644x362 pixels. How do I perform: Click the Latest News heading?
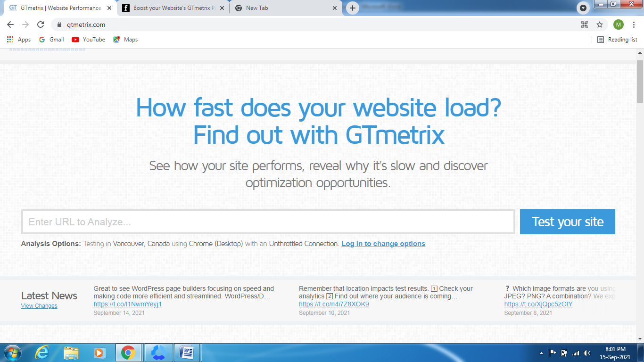49,296
